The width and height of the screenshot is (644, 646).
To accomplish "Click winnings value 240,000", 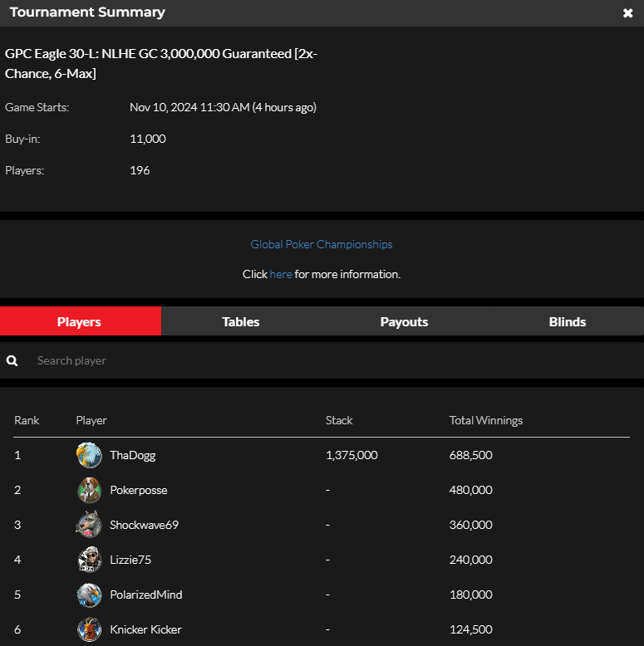I will pyautogui.click(x=471, y=560).
